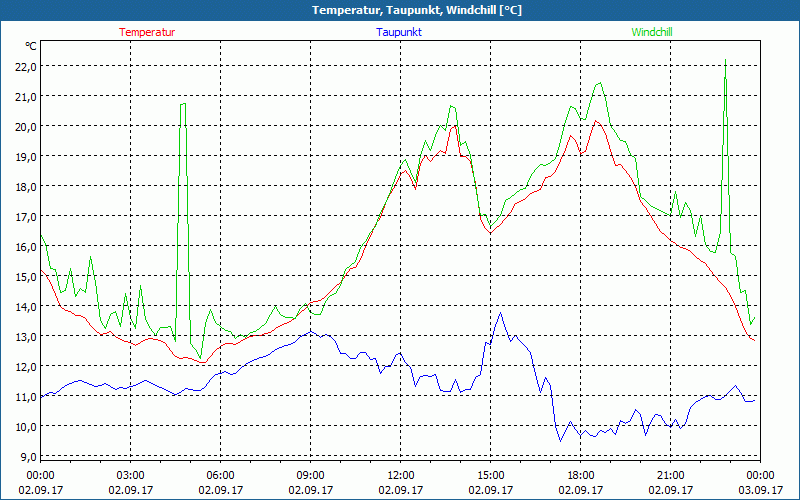The image size is (800, 500).
Task: Select the 15:00 time axis label
Action: click(490, 475)
